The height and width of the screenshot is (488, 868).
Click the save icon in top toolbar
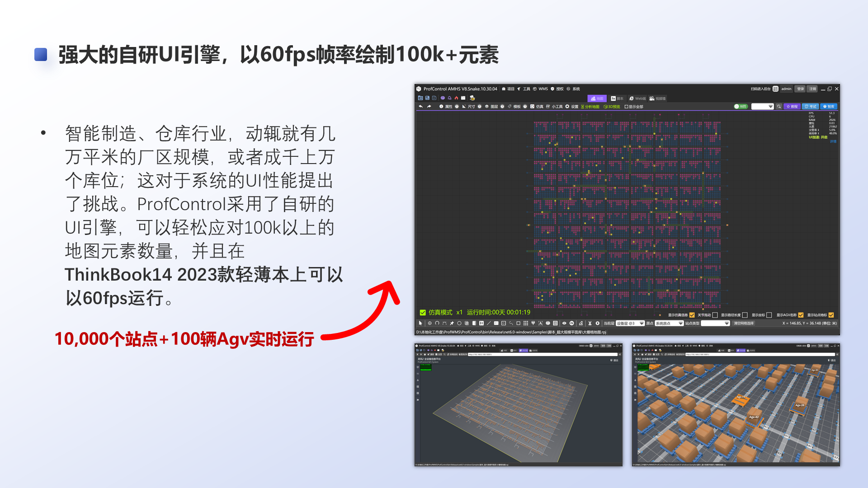[427, 98]
